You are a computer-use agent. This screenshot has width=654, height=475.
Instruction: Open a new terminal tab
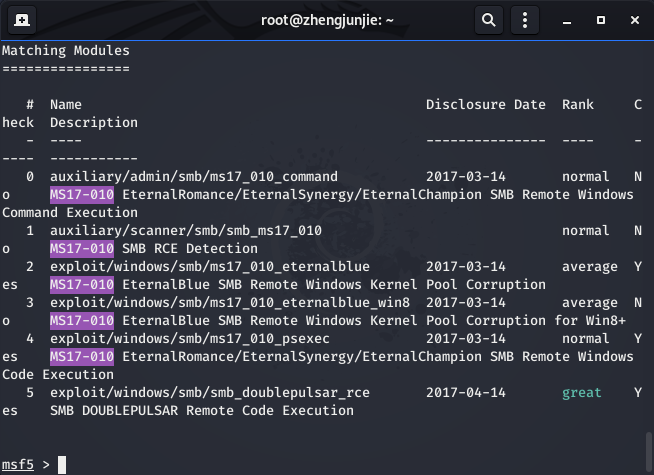(22, 20)
